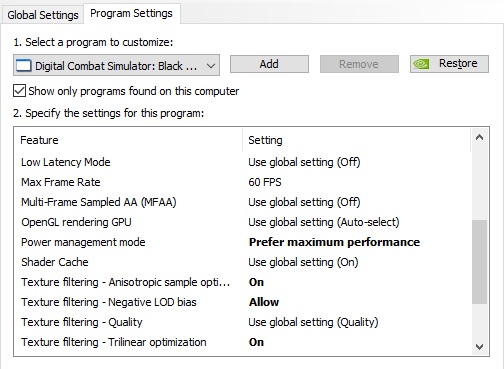
Task: Select the Shader Cache feature
Action: [55, 262]
